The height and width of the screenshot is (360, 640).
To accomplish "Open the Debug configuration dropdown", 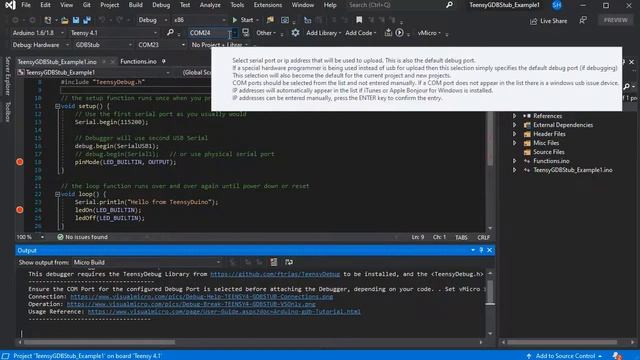I will point(153,20).
